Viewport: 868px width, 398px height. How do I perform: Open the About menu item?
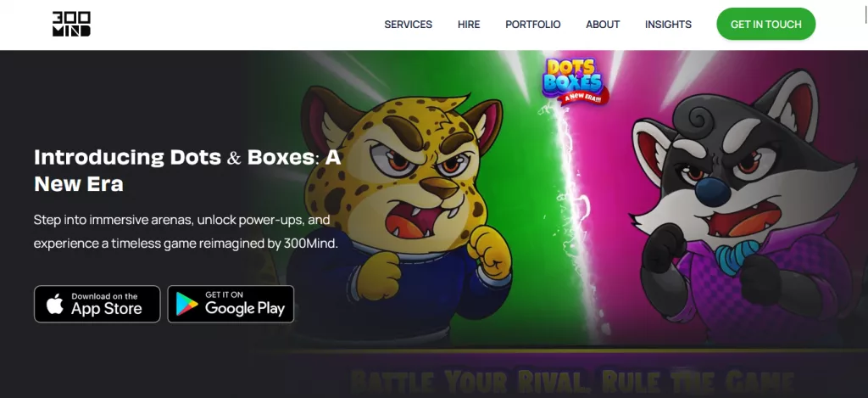(x=603, y=25)
